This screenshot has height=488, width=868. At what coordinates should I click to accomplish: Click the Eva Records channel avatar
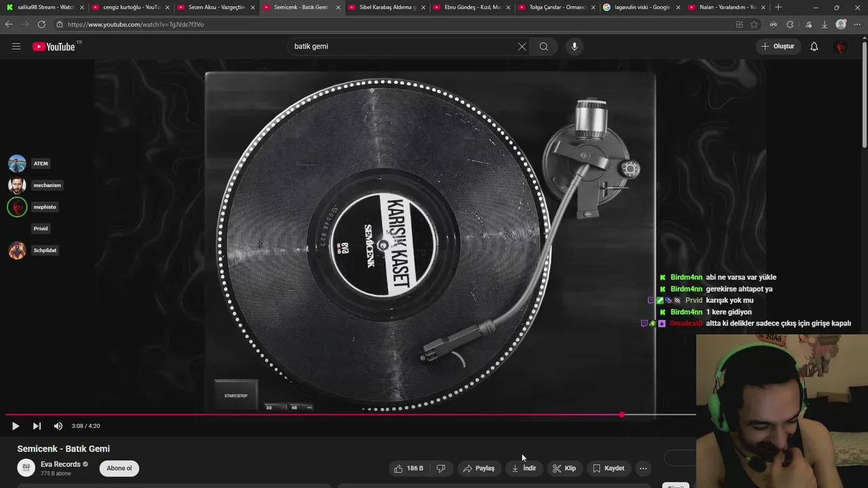26,468
